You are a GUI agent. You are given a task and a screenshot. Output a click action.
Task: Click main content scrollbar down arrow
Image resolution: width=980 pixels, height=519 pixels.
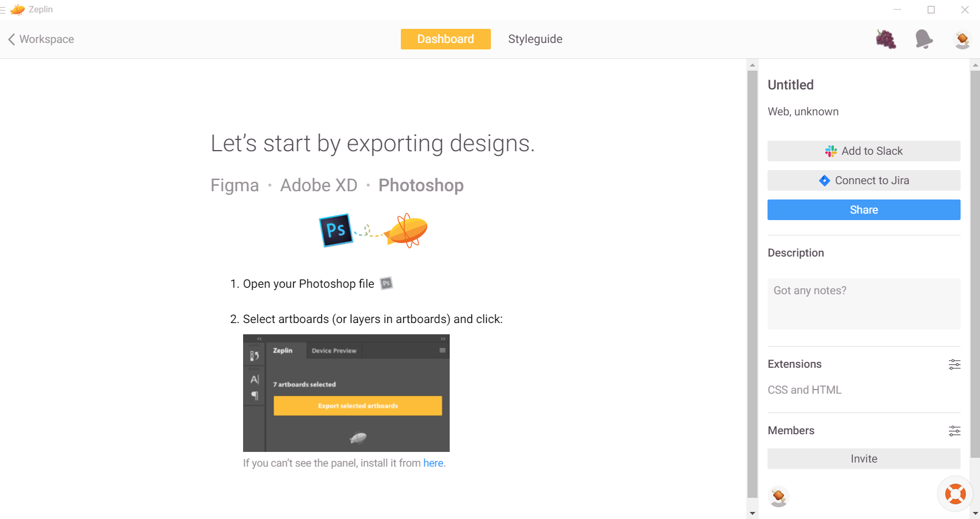(x=752, y=514)
